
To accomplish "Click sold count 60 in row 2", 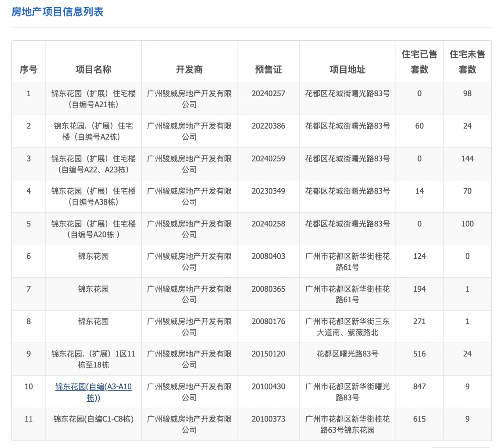I will [419, 126].
